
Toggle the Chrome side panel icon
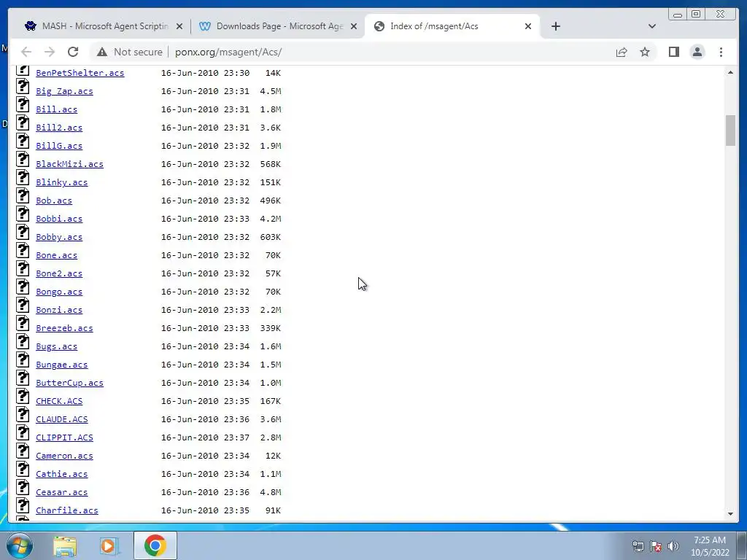[x=673, y=52]
